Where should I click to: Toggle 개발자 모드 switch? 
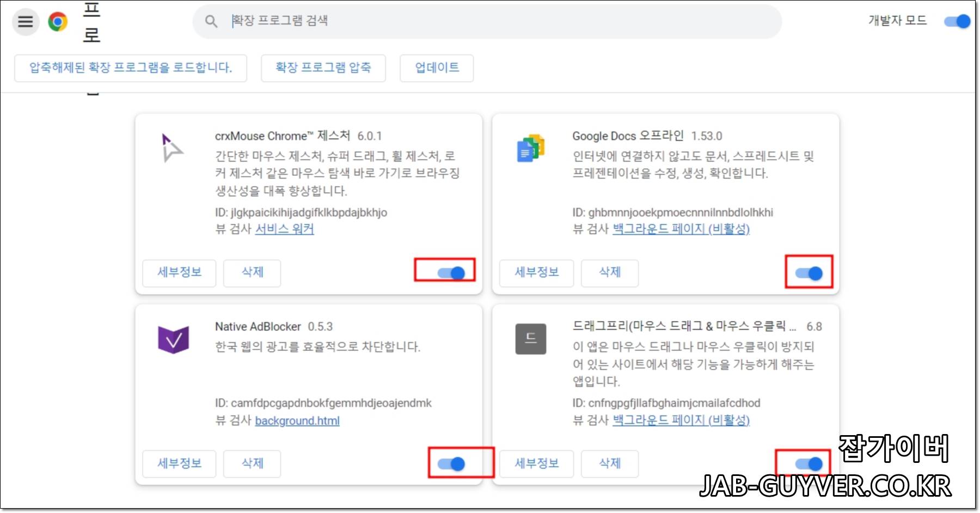958,21
